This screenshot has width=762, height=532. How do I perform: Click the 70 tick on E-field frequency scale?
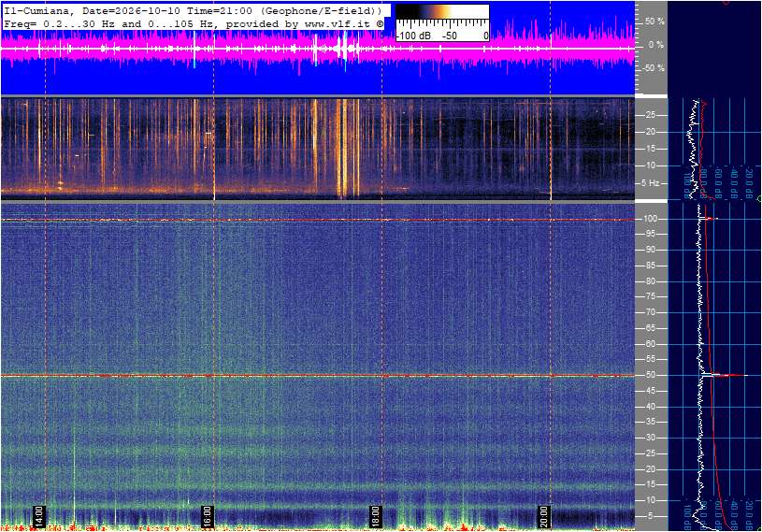650,312
